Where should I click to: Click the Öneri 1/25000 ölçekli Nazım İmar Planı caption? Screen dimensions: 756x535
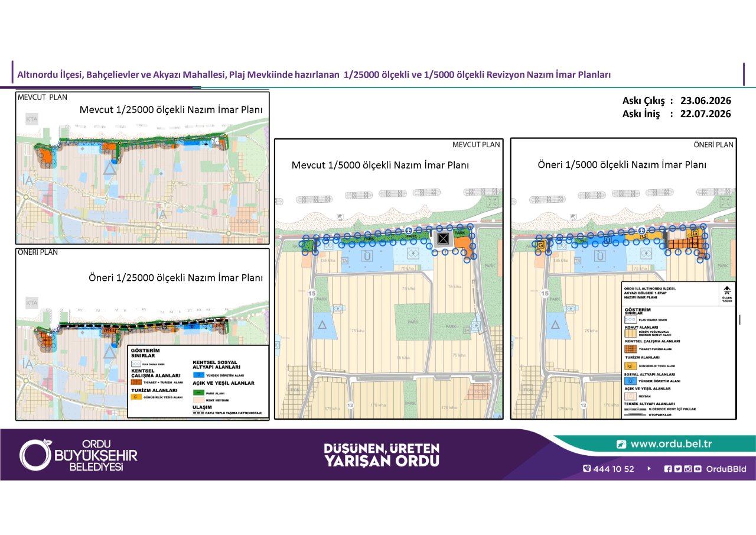coord(175,277)
